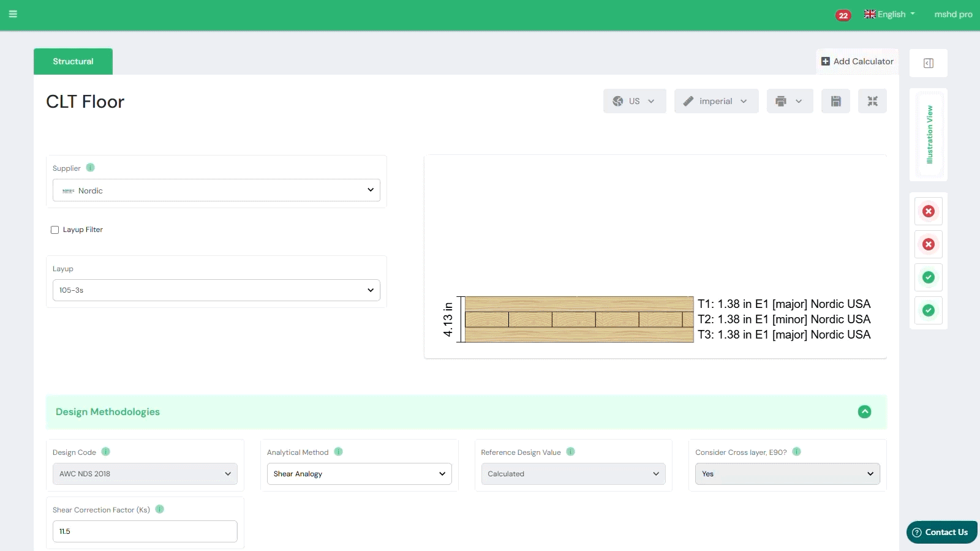The image size is (980, 551).
Task: Open the hamburger menu
Action: (13, 14)
